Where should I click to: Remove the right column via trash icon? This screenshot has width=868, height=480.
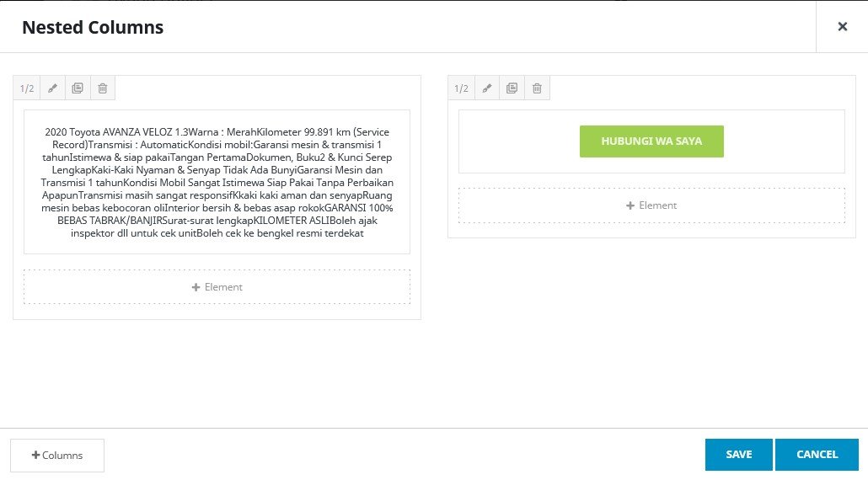pos(537,88)
